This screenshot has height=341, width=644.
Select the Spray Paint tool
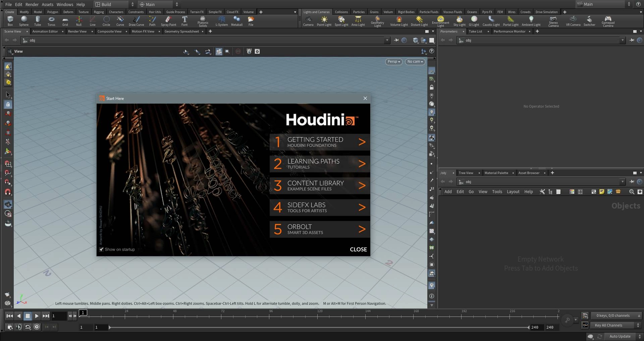pos(168,21)
